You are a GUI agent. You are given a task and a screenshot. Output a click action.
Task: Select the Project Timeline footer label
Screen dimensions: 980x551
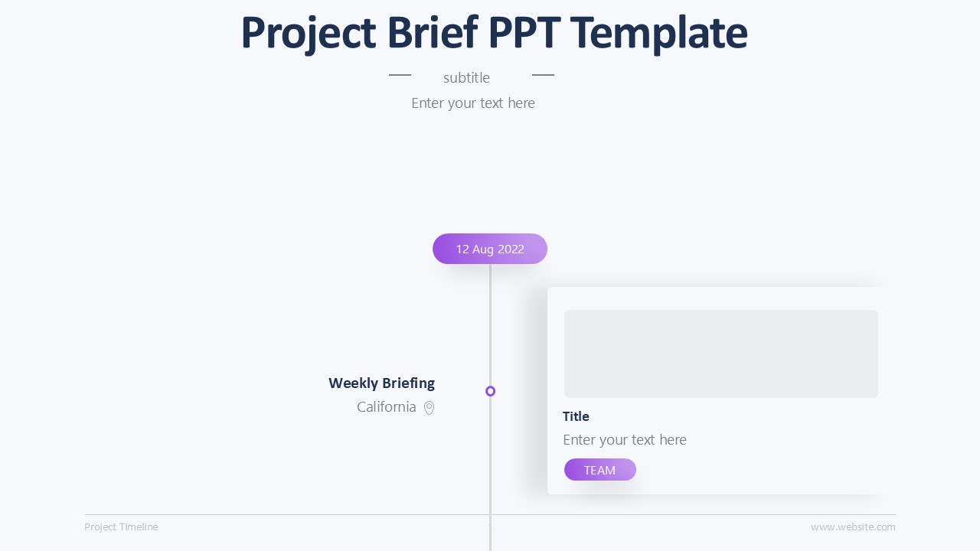[121, 527]
